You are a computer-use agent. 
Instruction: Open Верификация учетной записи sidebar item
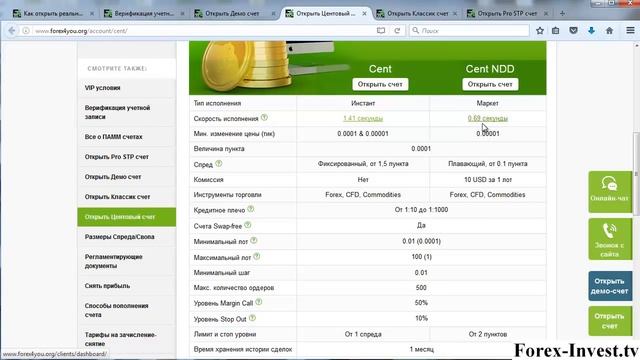127,112
